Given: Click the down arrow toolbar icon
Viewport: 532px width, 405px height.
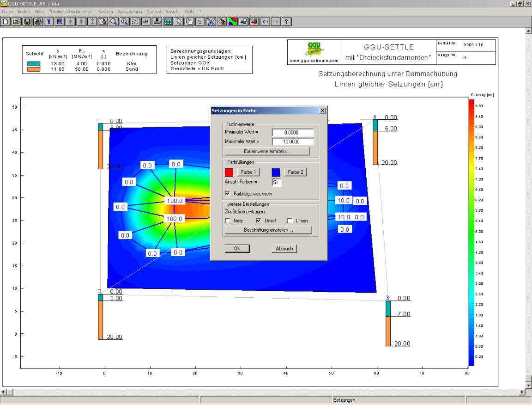Looking at the screenshot, I should [x=71, y=22].
